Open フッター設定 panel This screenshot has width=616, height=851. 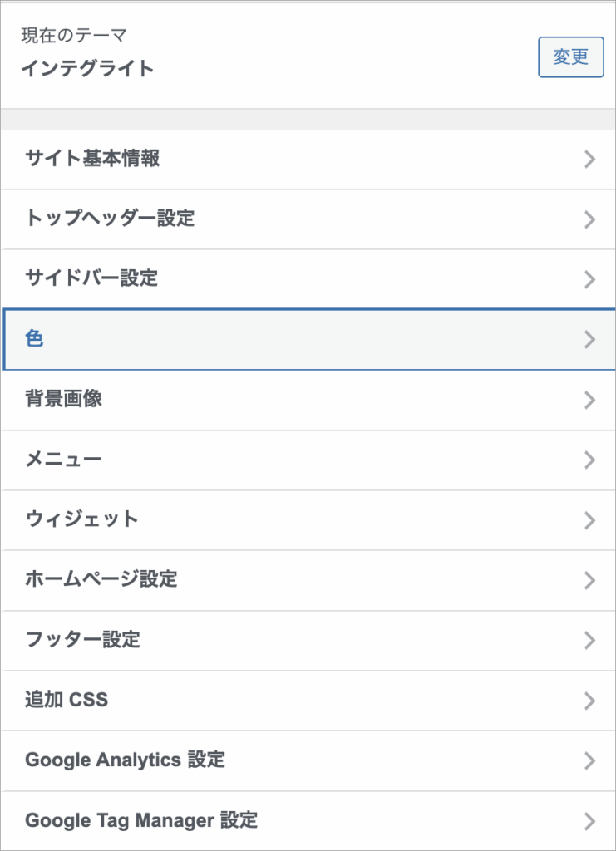coord(82,640)
